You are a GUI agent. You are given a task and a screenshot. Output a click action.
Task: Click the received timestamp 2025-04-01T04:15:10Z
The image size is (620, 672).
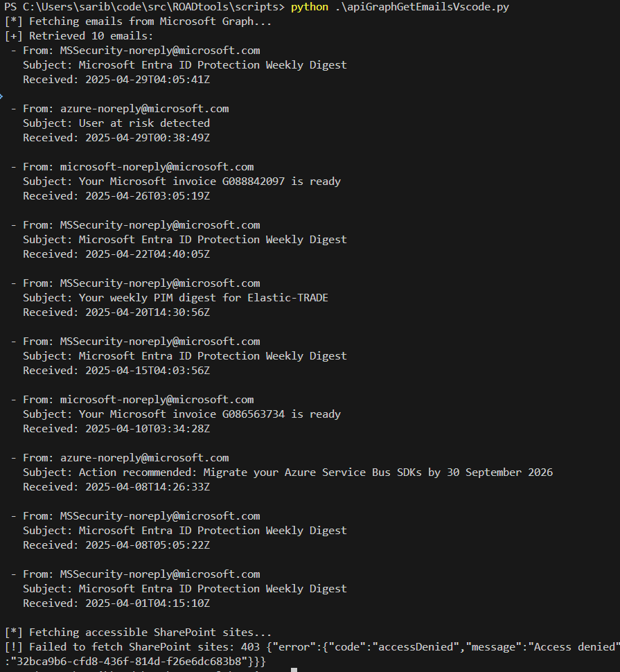[x=147, y=603]
